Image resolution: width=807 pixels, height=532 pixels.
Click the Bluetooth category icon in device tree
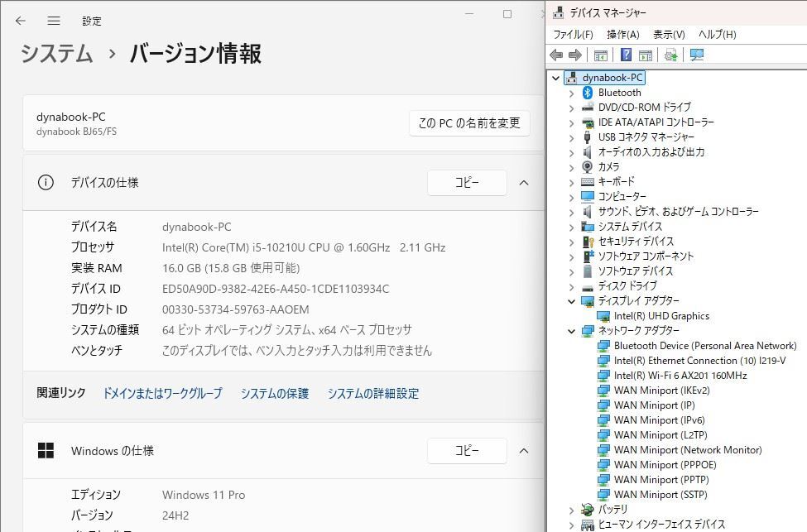(x=587, y=93)
